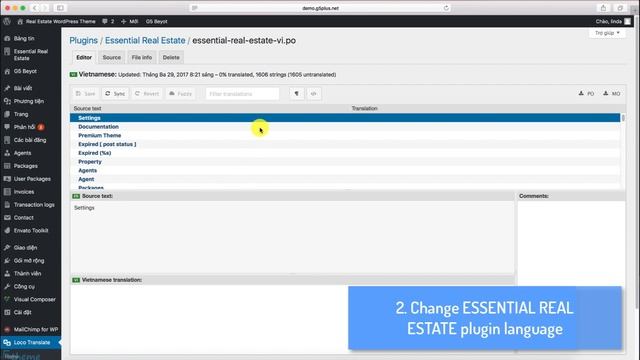Open Gói mở rộng plugins menu
Viewport: 640px width, 360px height.
pos(29,260)
